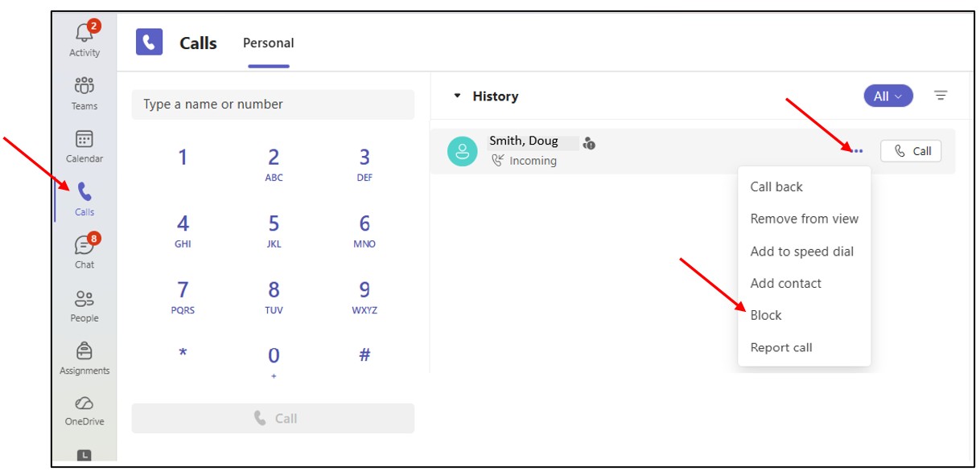
Task: Dial 5 JKL on the keypad
Action: tap(274, 230)
